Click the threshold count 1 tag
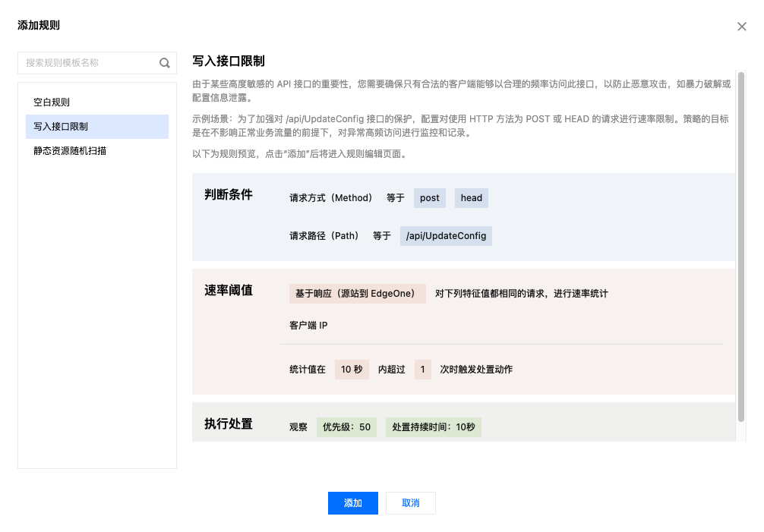Image resolution: width=764 pixels, height=532 pixels. click(x=423, y=370)
